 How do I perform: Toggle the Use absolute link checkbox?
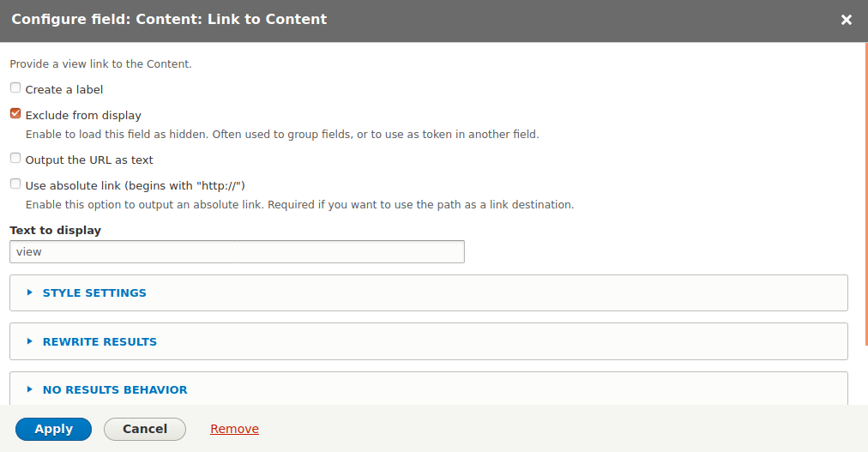pos(15,184)
